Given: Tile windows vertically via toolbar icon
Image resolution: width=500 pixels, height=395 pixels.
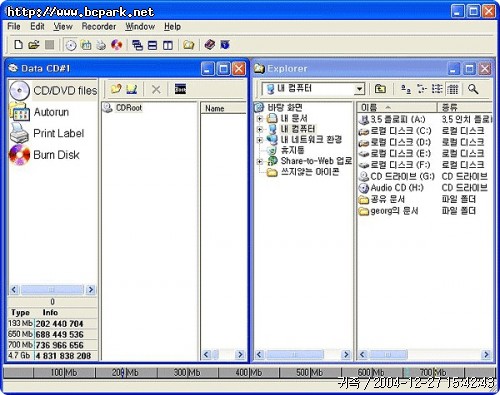Looking at the screenshot, I should click(x=168, y=45).
